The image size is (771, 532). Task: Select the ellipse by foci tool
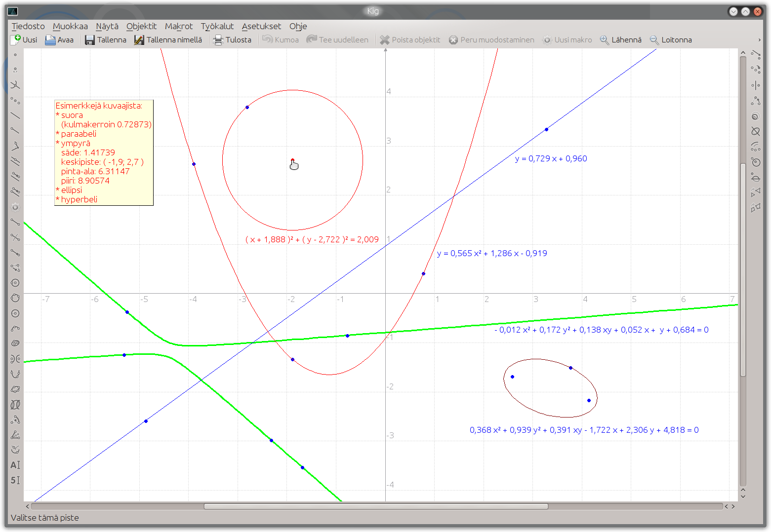coord(15,343)
